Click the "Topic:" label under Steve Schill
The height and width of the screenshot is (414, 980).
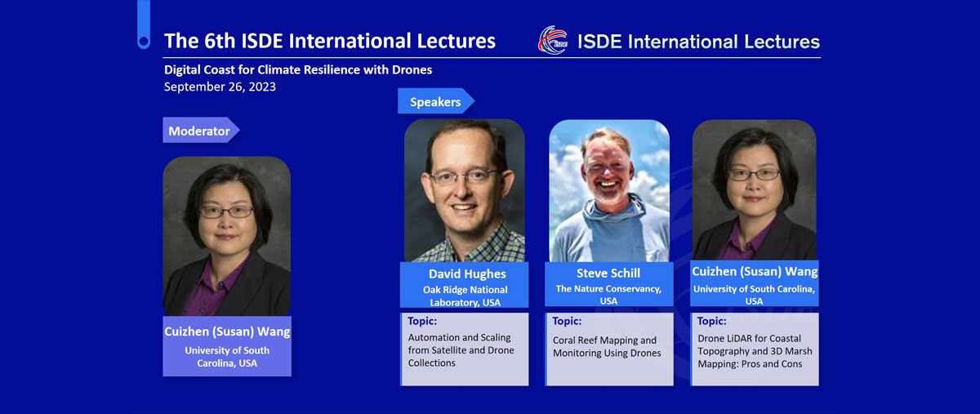point(567,322)
